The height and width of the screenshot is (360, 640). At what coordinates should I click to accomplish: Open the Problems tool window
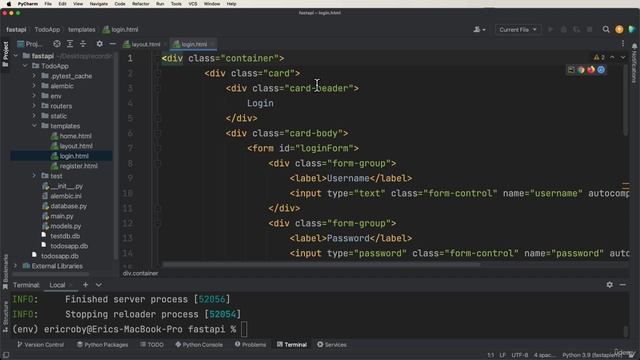click(250, 344)
